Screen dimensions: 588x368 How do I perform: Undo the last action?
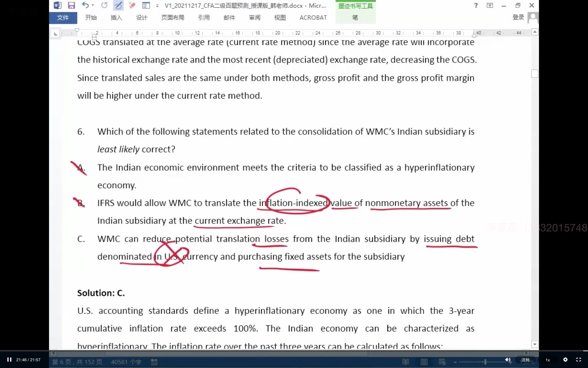[85, 5]
